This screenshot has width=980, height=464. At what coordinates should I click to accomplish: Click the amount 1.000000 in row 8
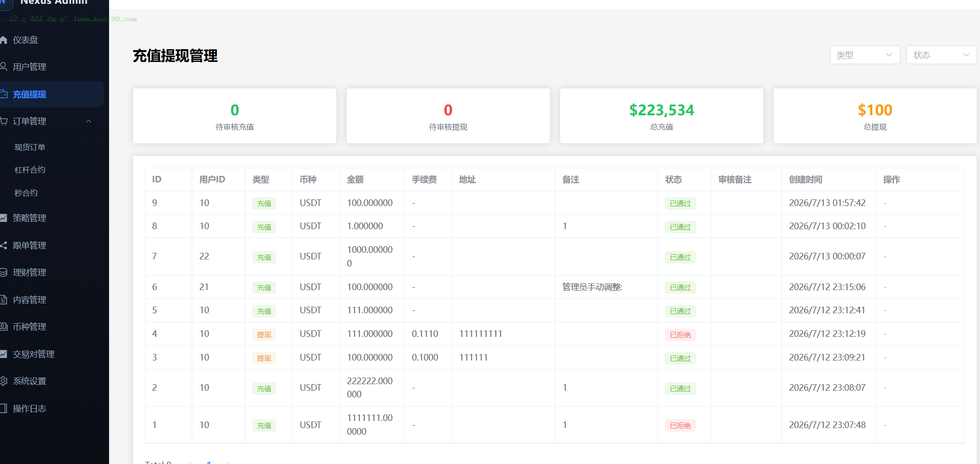[x=365, y=226]
